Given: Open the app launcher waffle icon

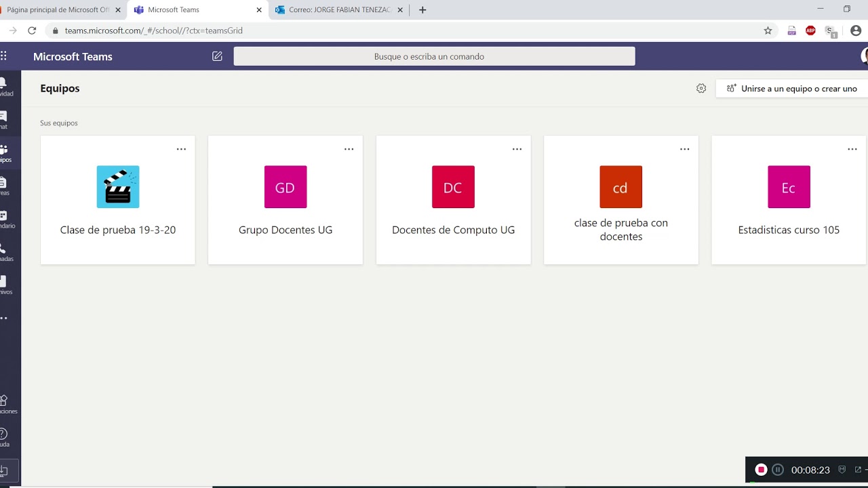Looking at the screenshot, I should 3,56.
